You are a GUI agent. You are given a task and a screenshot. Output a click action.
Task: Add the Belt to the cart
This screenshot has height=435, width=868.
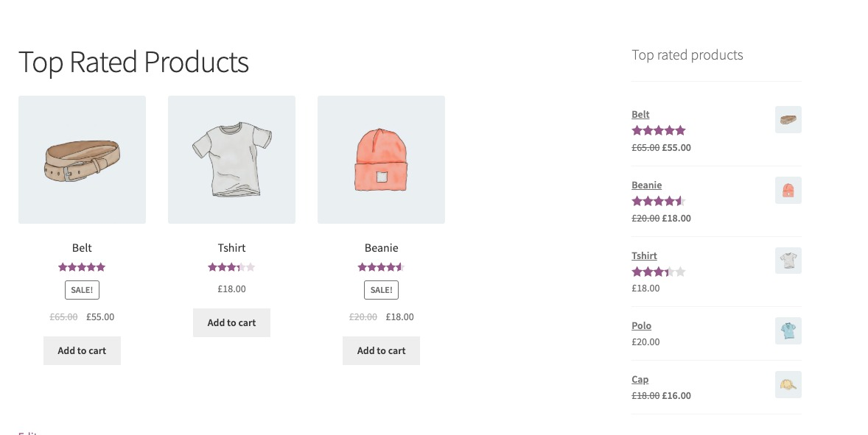tap(82, 350)
